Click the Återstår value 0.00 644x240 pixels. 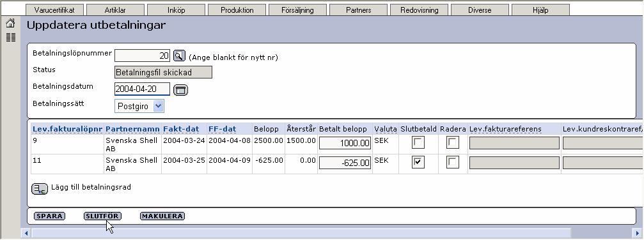[308, 160]
